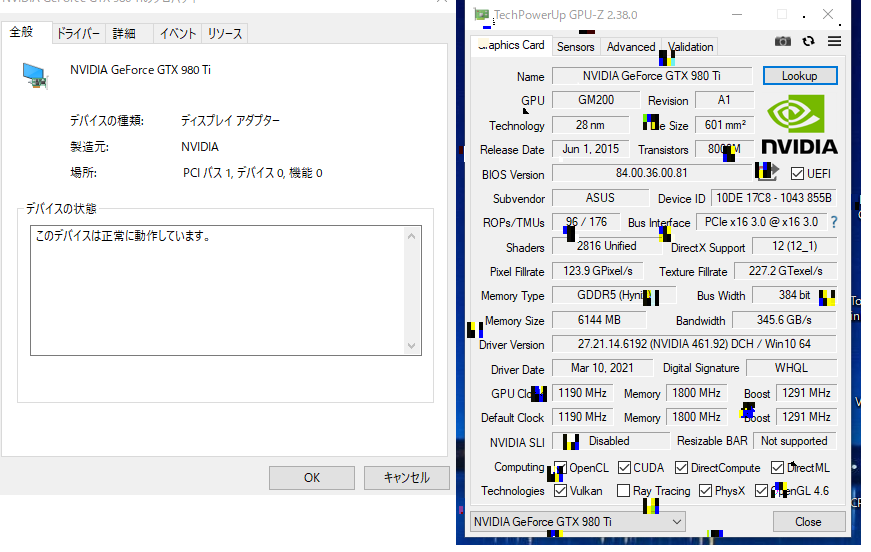Switch to the Validation tab
Viewport: 871px width, 552px height.
coord(690,47)
